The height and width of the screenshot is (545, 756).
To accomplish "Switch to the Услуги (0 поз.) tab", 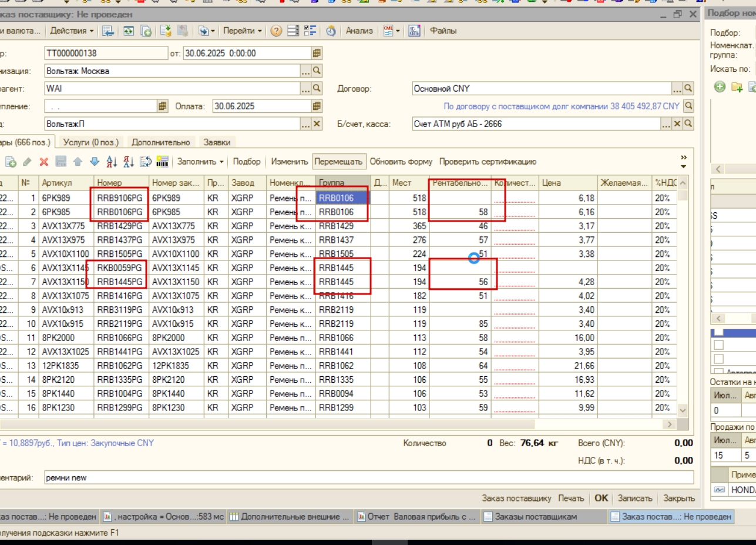I will 90,142.
